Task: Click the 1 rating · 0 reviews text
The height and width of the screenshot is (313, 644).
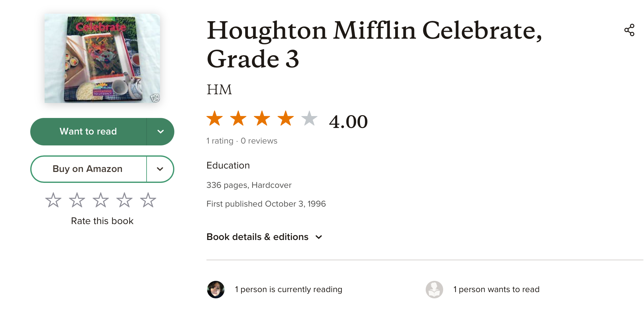Action: coord(242,141)
